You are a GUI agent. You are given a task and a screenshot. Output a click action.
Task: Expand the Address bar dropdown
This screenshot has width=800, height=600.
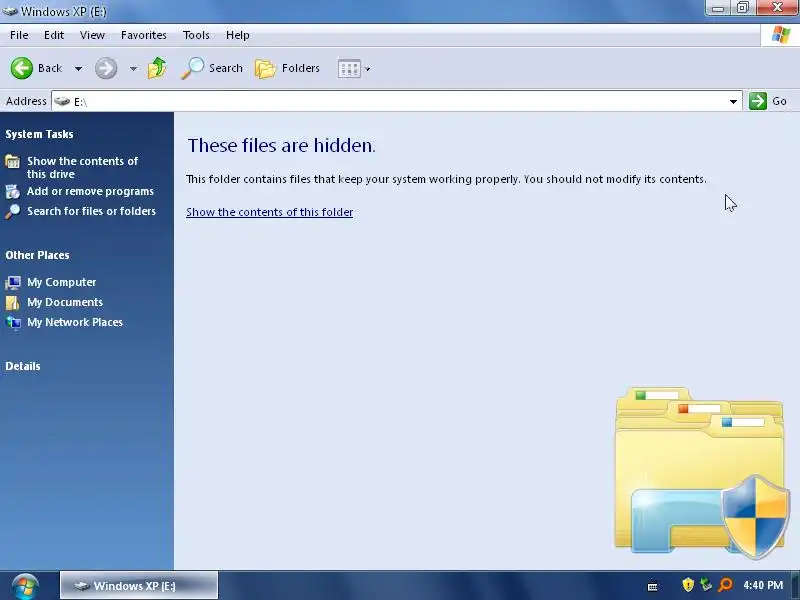point(733,102)
